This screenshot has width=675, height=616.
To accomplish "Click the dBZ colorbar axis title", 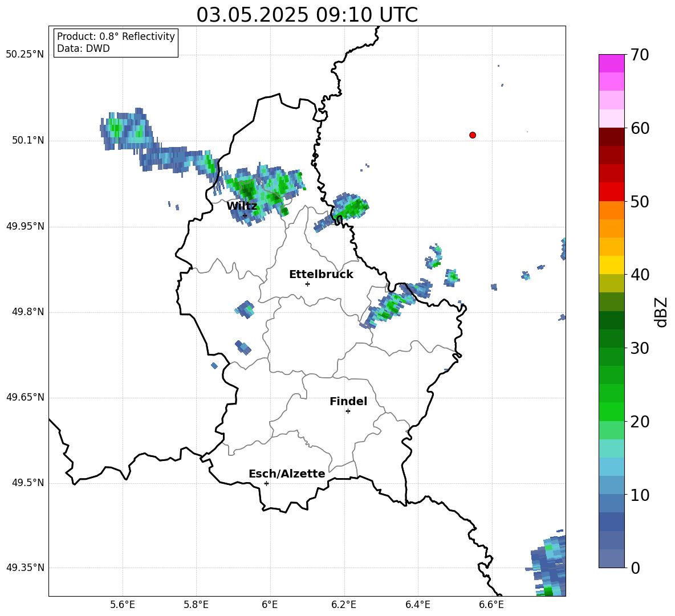I will [x=662, y=312].
